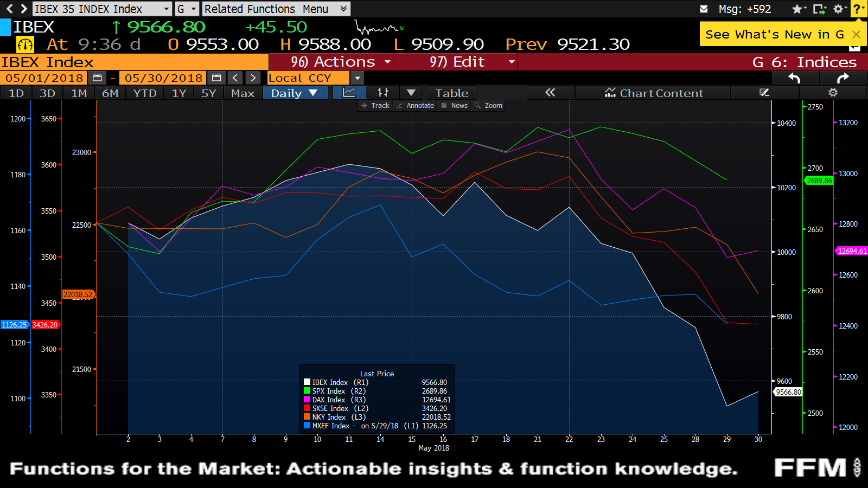Click the magenta 12694.61 axis value label
Image resolution: width=868 pixels, height=488 pixels.
(x=852, y=251)
